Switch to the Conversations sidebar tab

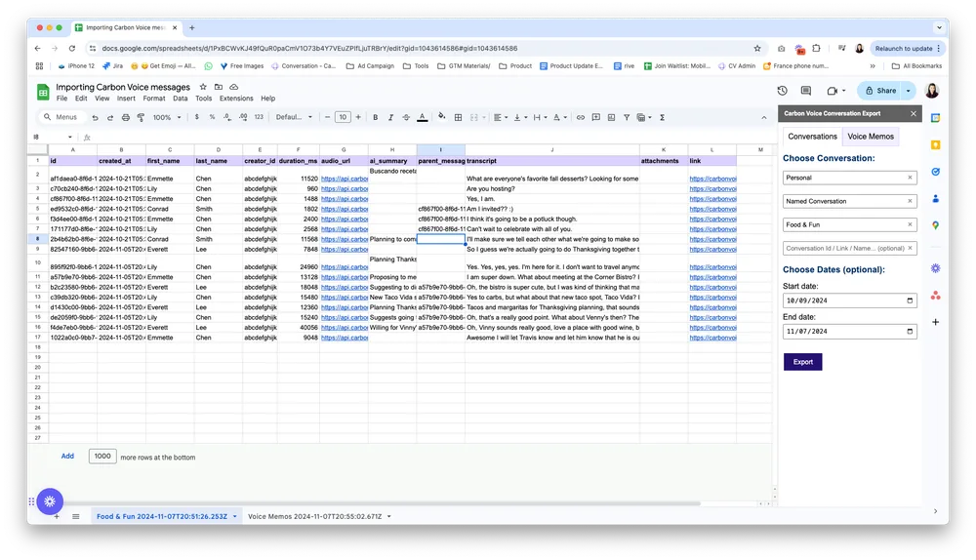812,137
